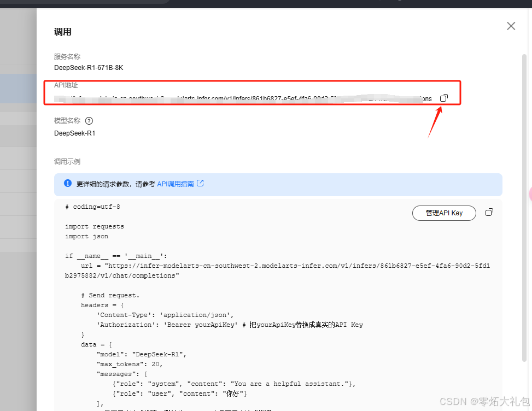Click the '"max_tokens": 20' line
This screenshot has height=411, width=532.
click(130, 364)
